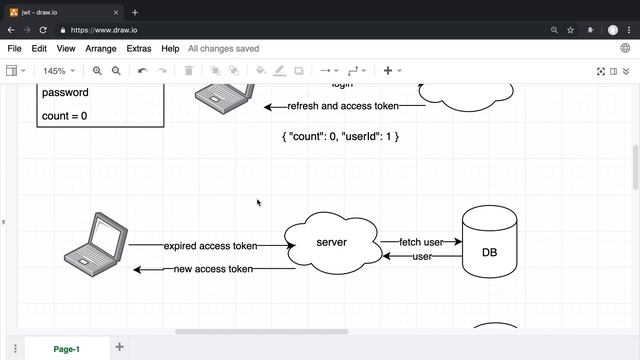640x360 pixels.
Task: Select the server cloud shape
Action: coord(333,243)
